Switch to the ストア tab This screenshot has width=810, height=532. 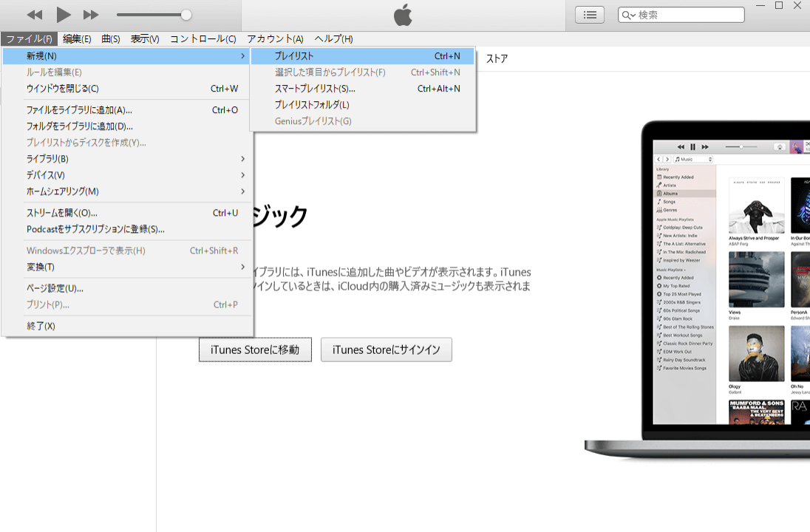pos(497,57)
